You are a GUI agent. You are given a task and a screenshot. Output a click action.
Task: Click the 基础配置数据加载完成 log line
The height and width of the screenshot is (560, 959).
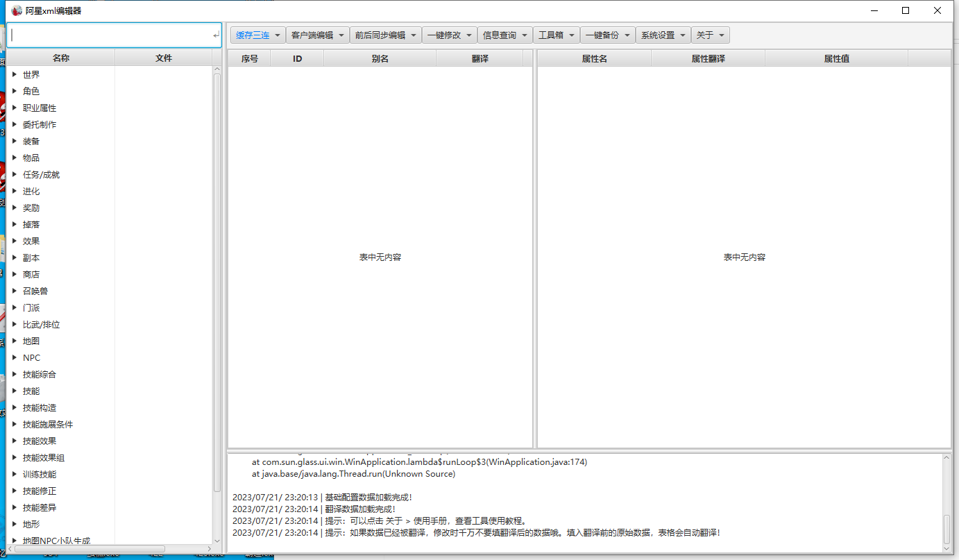click(x=322, y=497)
